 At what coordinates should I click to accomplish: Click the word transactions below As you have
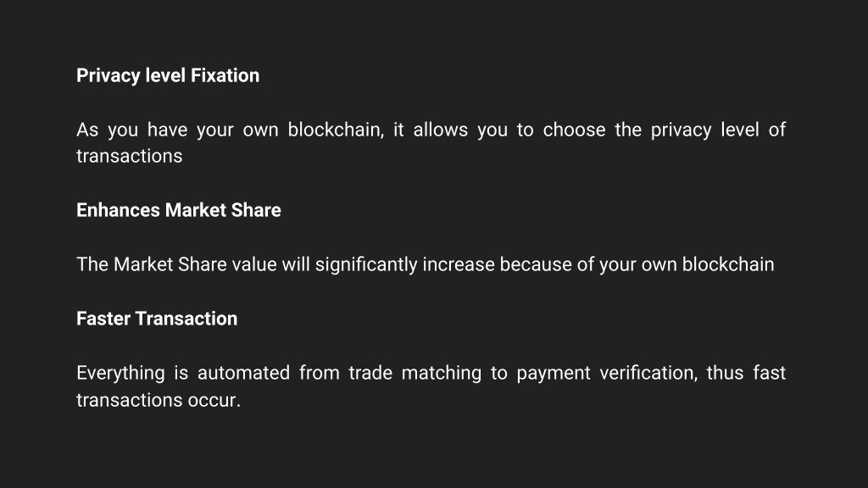pos(130,156)
